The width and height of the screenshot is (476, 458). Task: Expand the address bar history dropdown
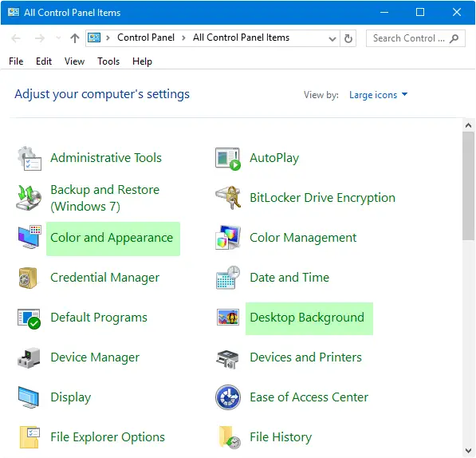pyautogui.click(x=332, y=38)
